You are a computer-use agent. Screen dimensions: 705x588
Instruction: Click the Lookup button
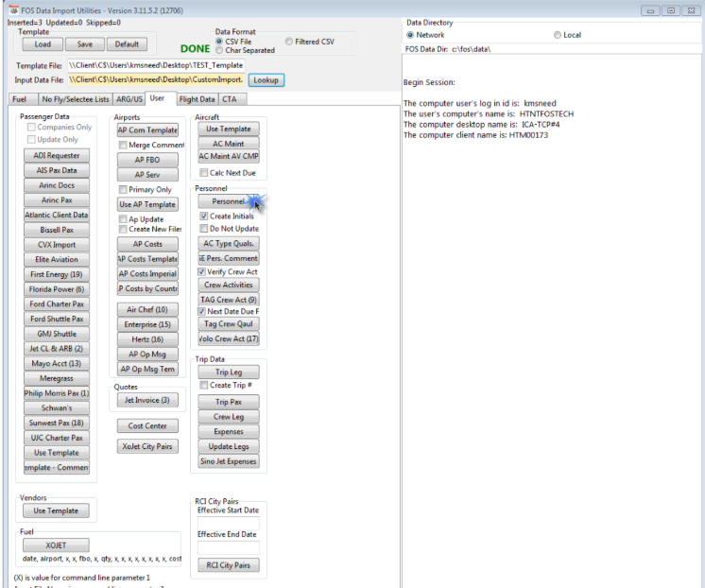(x=266, y=81)
